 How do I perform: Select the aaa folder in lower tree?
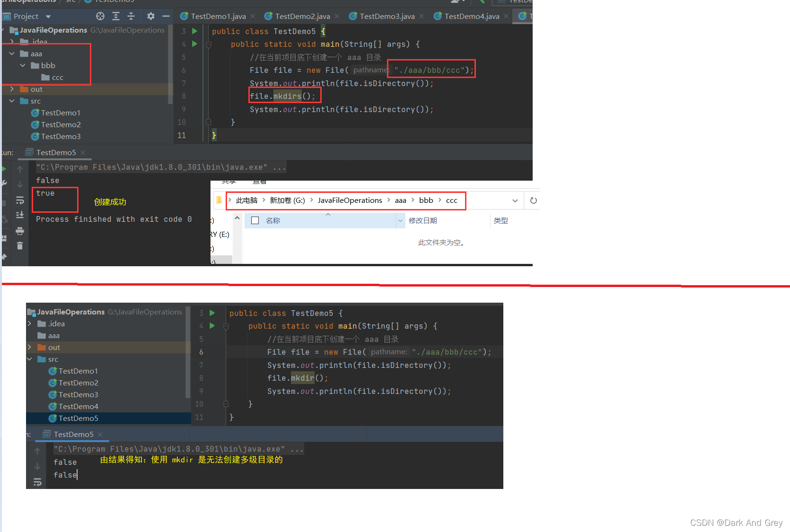click(x=48, y=336)
